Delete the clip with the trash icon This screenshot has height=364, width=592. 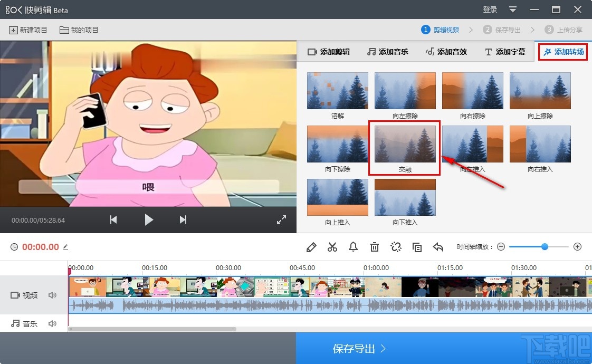(375, 247)
